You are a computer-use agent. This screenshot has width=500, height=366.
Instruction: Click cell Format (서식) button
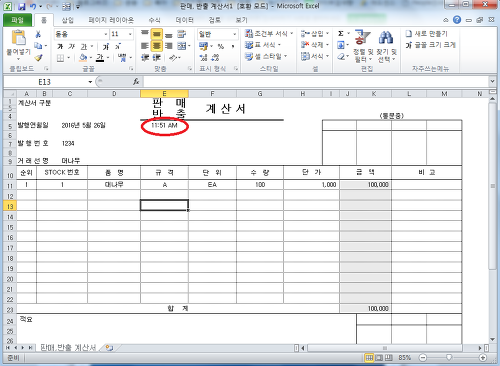coord(314,56)
